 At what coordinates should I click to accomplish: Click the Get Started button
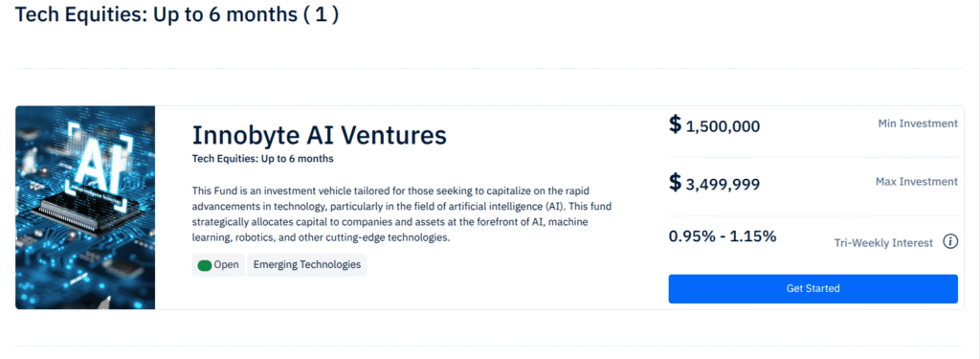click(x=813, y=288)
